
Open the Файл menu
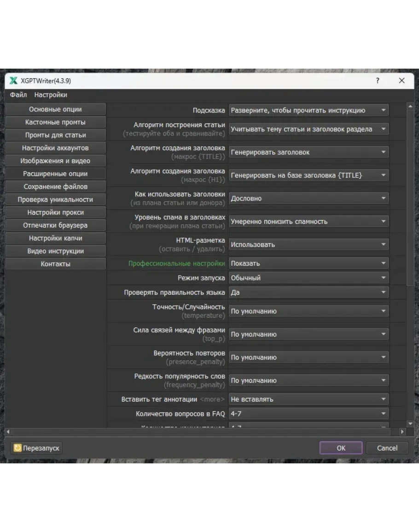coord(18,95)
